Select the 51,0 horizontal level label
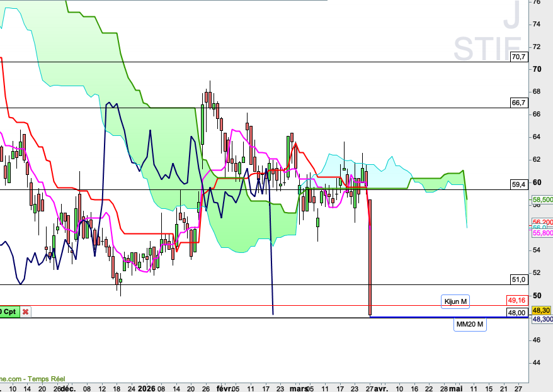The height and width of the screenshot is (392, 553). [x=518, y=279]
